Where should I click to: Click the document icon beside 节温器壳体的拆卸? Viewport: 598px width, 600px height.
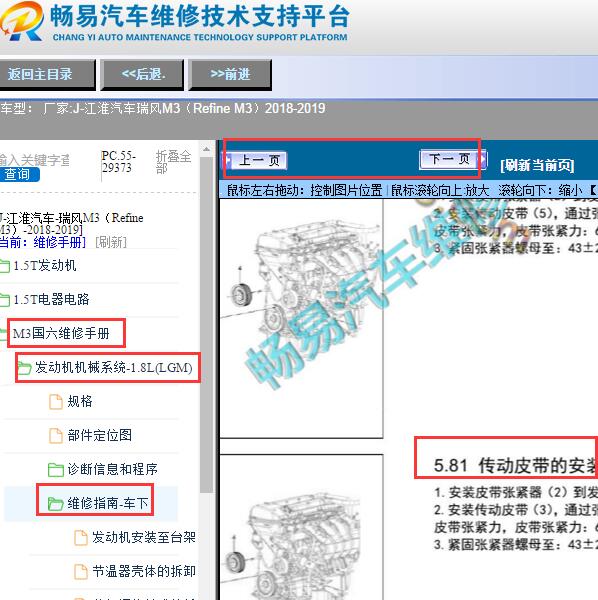pyautogui.click(x=80, y=572)
